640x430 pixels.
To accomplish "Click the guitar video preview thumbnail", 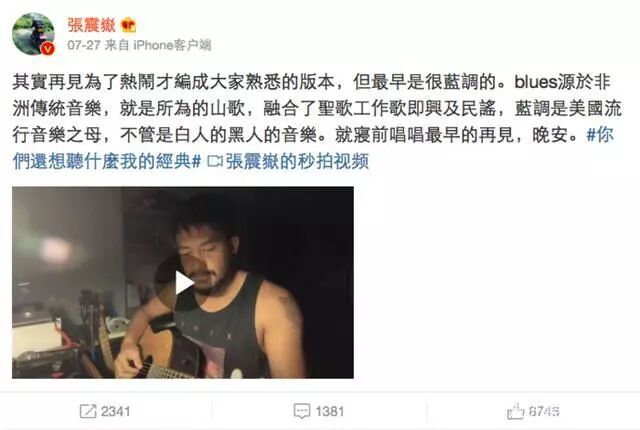I will point(183,282).
